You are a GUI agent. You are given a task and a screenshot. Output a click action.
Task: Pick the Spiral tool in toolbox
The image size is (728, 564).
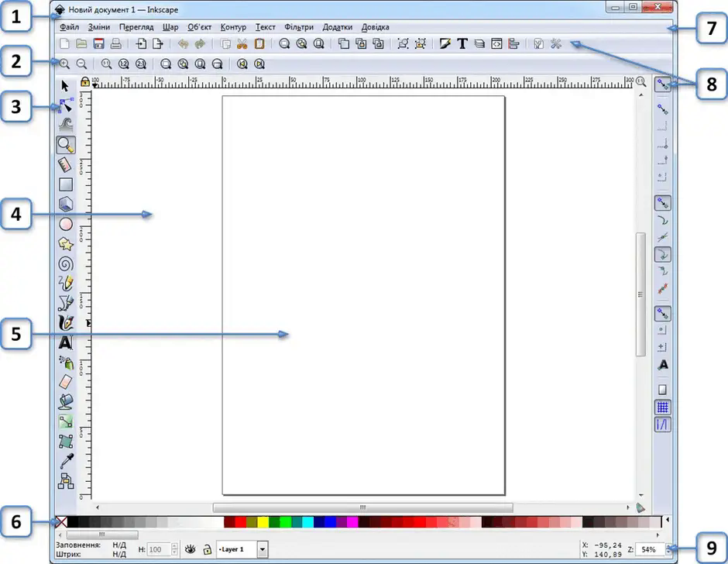click(66, 263)
